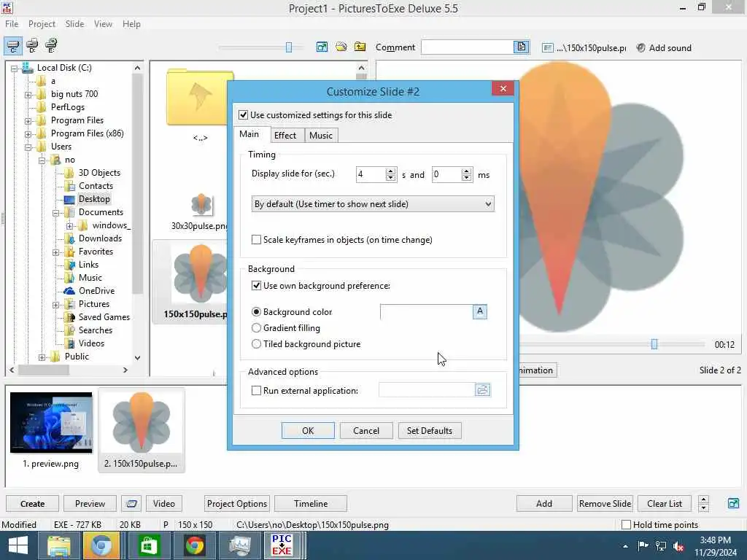Launch Google Chrome from taskbar
Screen dimensions: 747x560
195,545
